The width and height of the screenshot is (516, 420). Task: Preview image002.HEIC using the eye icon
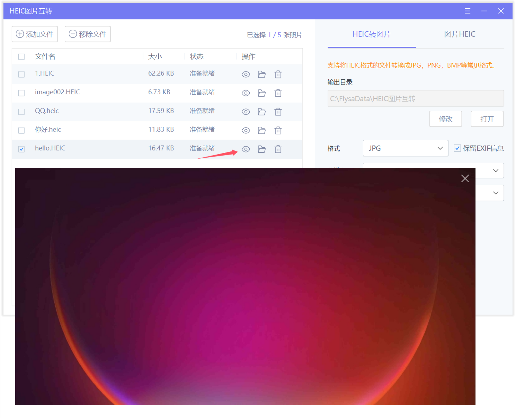tap(246, 93)
